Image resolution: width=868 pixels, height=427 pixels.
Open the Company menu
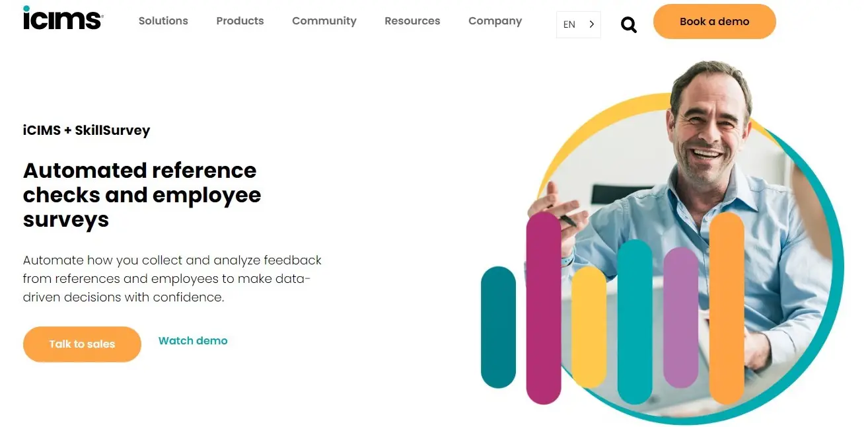pyautogui.click(x=495, y=21)
